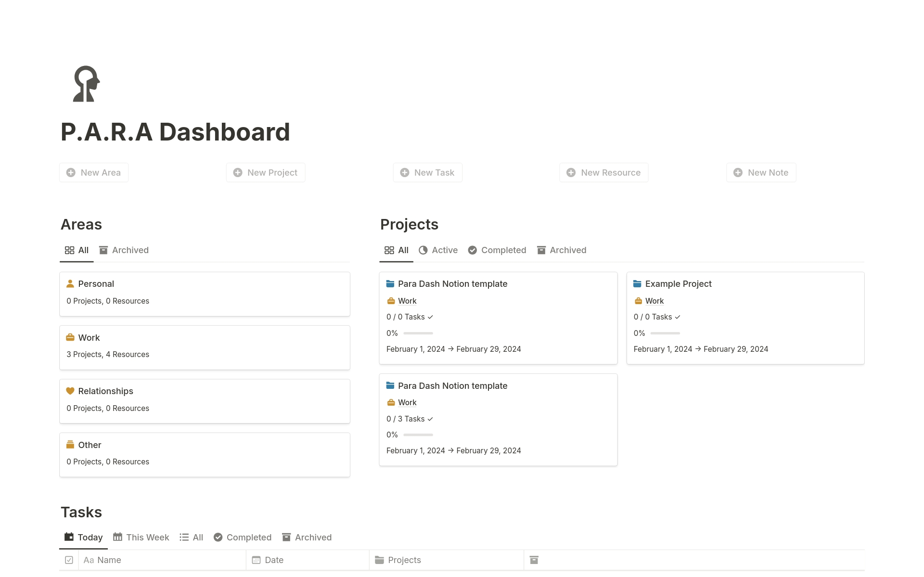This screenshot has width=924, height=577.
Task: Click the New Resource icon button
Action: pos(571,173)
